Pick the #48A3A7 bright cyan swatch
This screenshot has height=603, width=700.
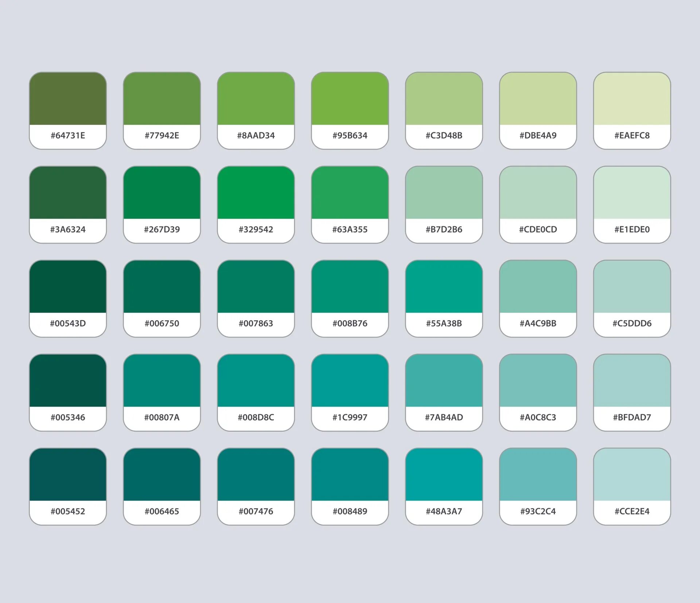[444, 475]
